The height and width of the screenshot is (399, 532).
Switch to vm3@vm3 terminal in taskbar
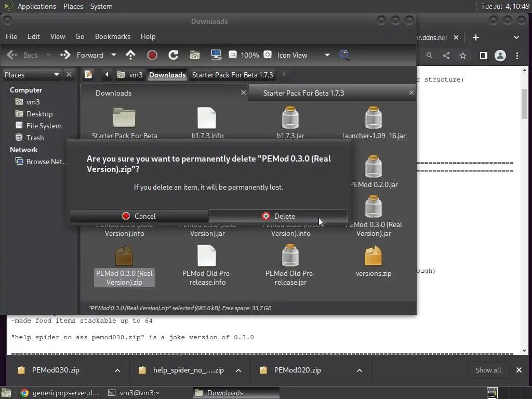pyautogui.click(x=134, y=393)
